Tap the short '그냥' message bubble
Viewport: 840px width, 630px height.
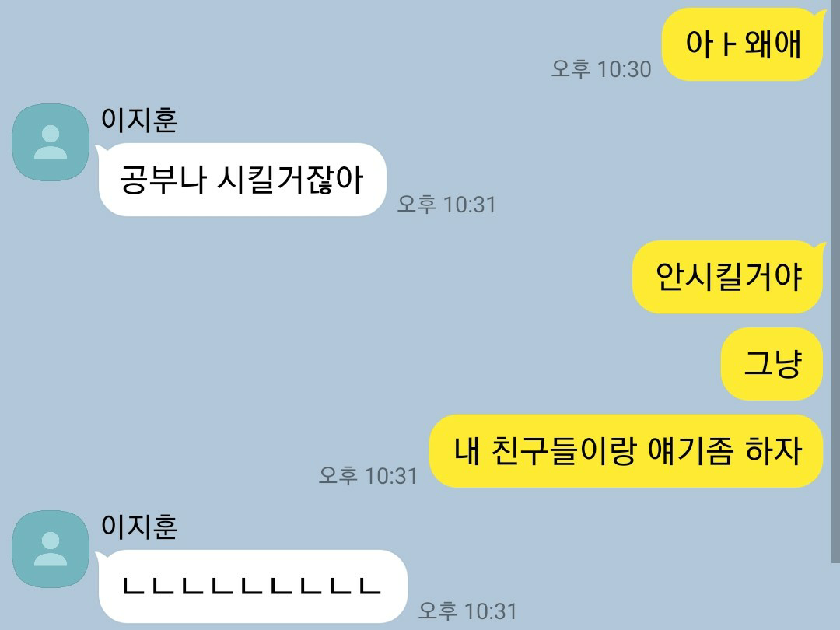coord(772,364)
